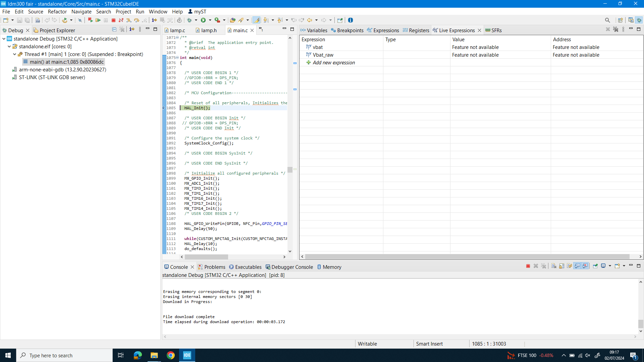Click the Resume debug button

point(98,20)
